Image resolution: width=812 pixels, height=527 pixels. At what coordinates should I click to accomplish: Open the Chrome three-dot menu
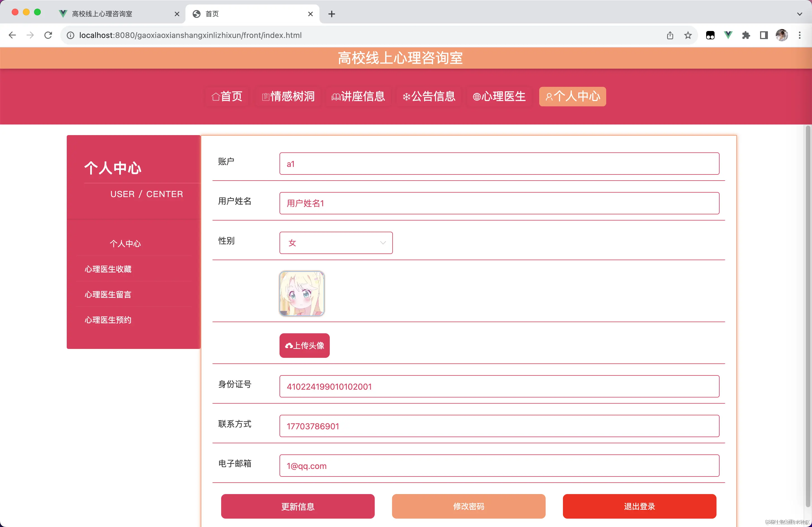pyautogui.click(x=800, y=35)
